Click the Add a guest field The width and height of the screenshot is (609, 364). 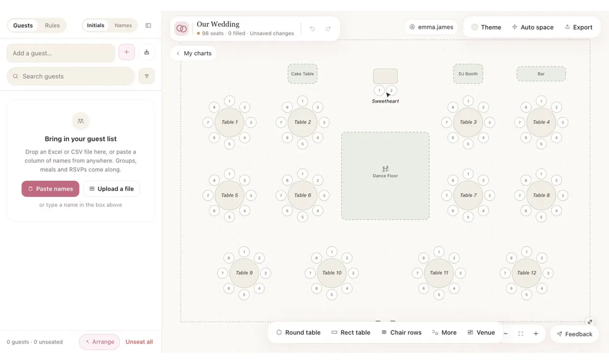click(x=61, y=53)
